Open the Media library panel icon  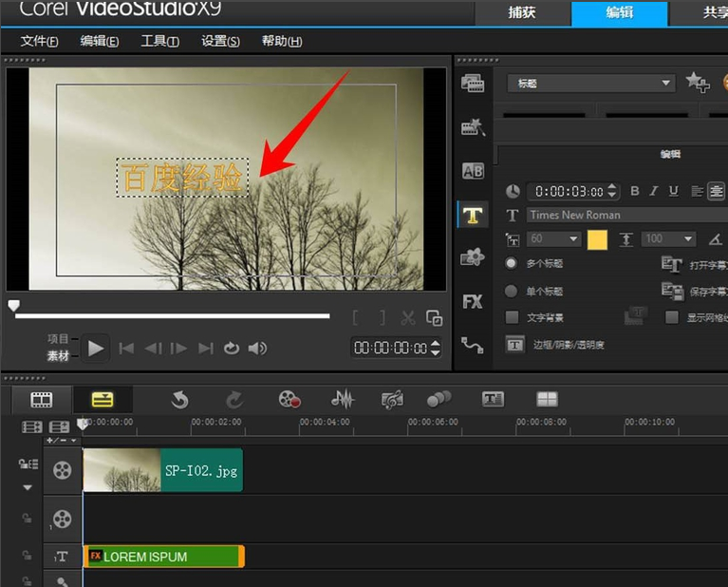tap(473, 84)
